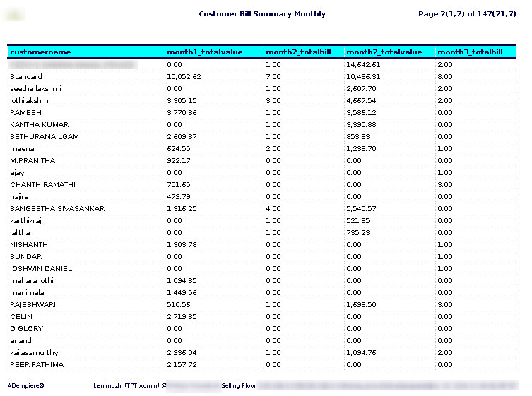Click the 10,486.31 value in Standard row
This screenshot has height=396, width=532.
363,77
